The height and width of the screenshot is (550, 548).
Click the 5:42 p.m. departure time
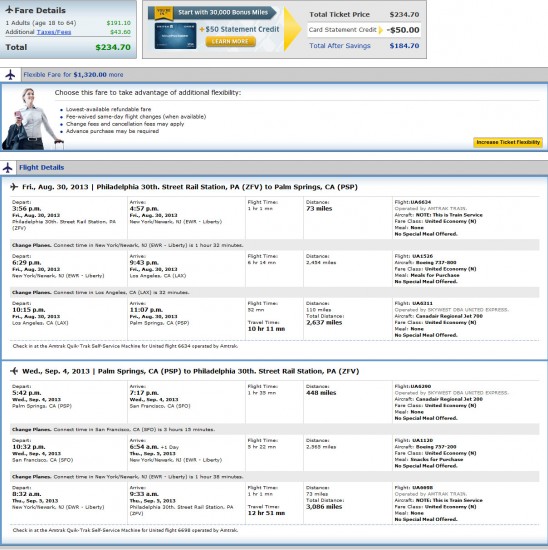pos(27,393)
